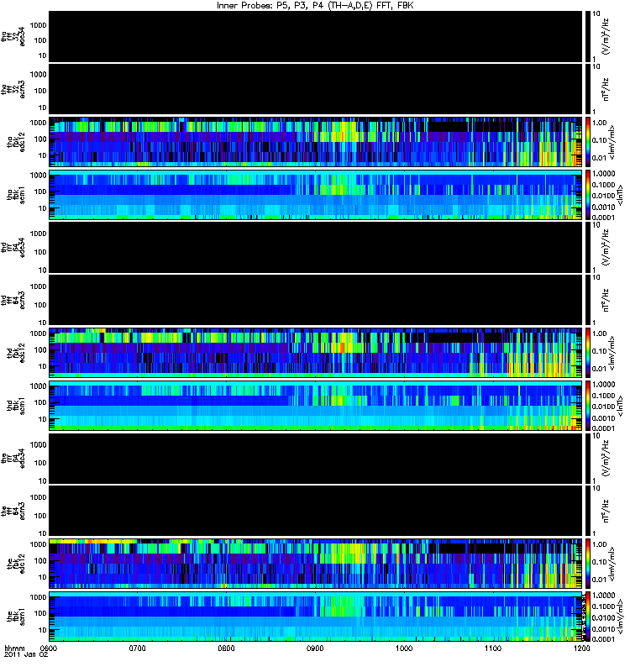Select the 0600 time axis label
This screenshot has width=630, height=672.
pyautogui.click(x=49, y=648)
